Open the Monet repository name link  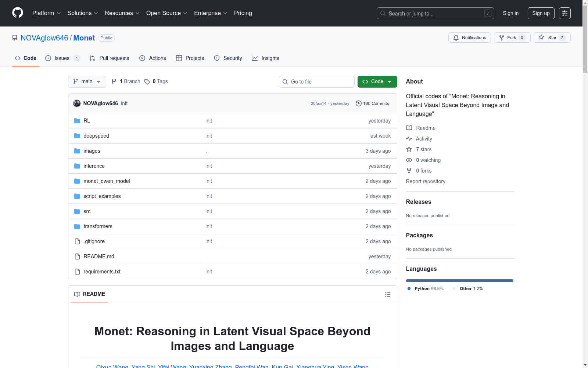84,38
